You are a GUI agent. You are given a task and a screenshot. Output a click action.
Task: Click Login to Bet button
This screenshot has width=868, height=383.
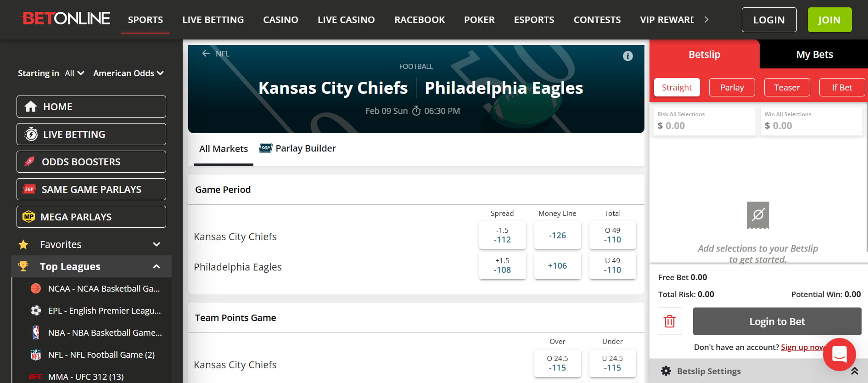pyautogui.click(x=777, y=321)
